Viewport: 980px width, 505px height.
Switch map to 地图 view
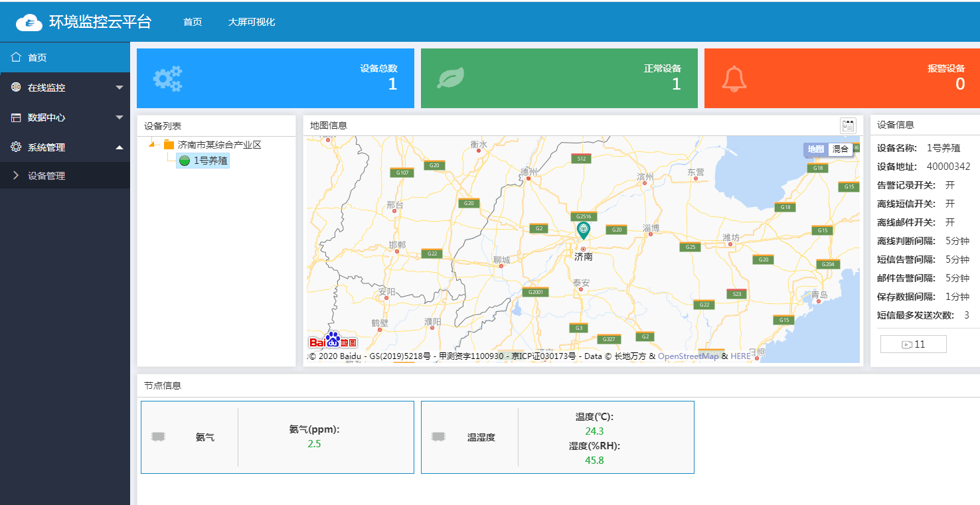point(816,149)
